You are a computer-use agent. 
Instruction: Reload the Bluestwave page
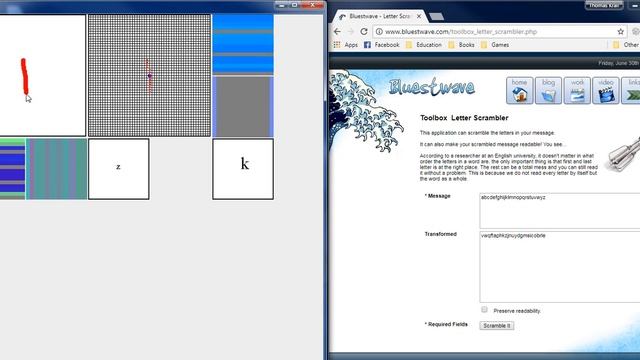364,31
